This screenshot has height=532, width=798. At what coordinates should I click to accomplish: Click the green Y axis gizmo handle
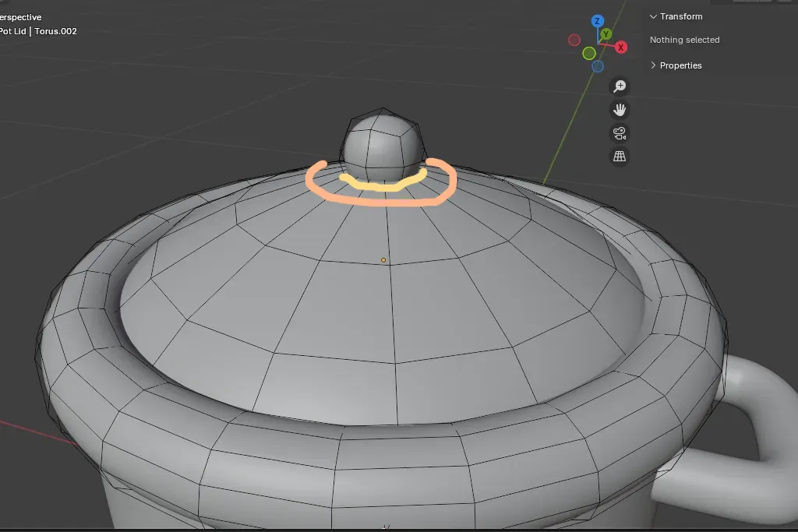tap(606, 34)
